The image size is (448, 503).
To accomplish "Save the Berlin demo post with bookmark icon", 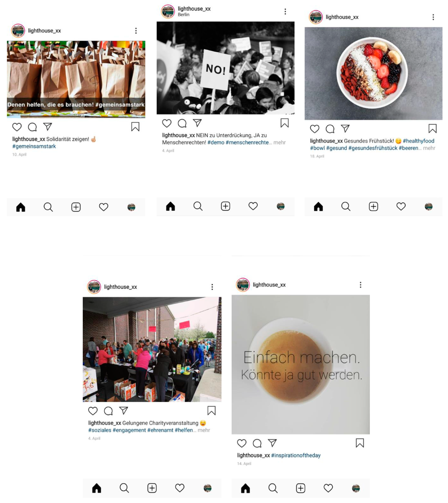I will 285,123.
